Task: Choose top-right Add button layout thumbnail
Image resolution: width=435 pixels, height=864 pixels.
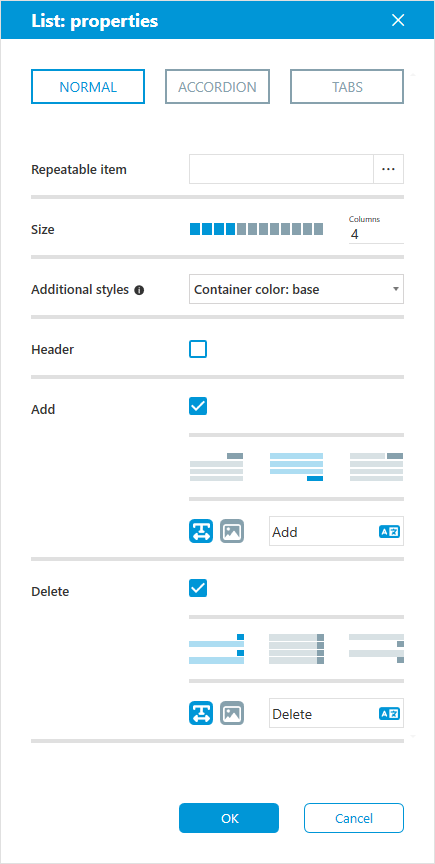Action: point(216,467)
